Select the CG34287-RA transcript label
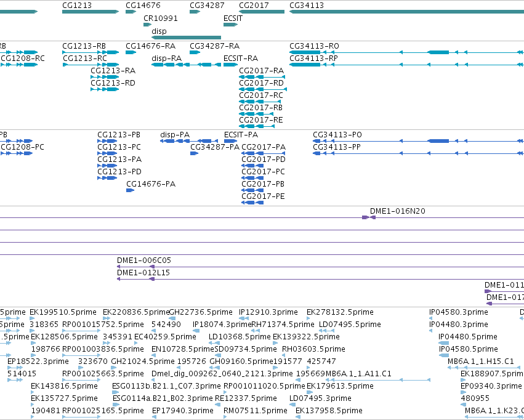The image size is (524, 420). [x=214, y=46]
